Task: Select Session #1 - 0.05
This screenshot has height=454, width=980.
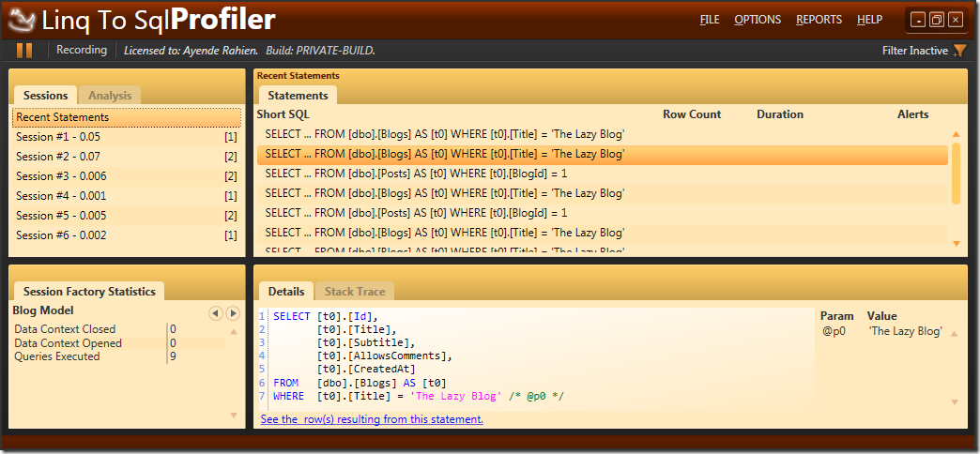Action: tap(127, 137)
